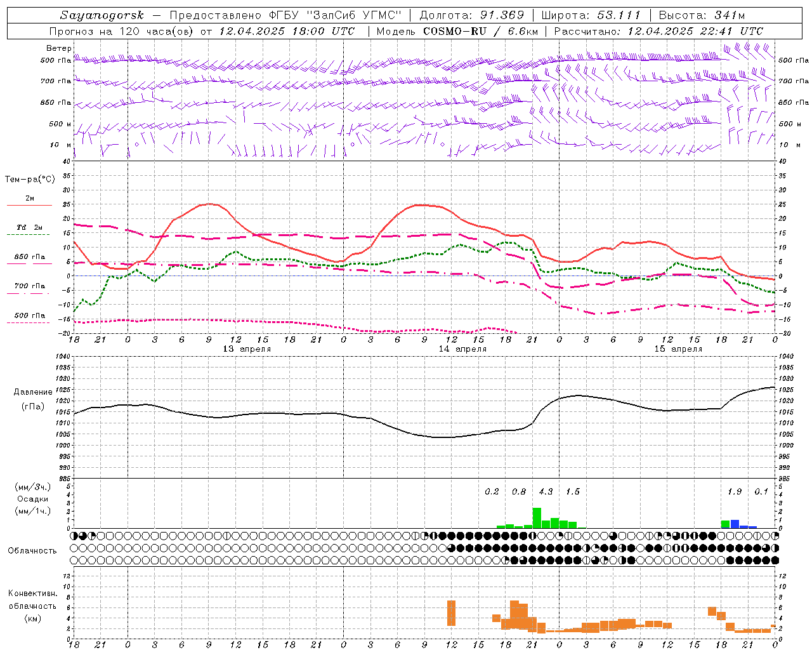Screen dimensions: 812x650
Task: Select the Рассчитано 12.04.2025 22:41 UTC timestamp
Action: coord(658,31)
